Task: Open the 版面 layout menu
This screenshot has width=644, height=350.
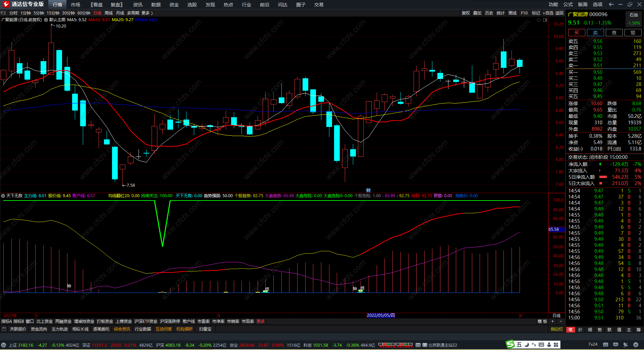Action: 583,4
